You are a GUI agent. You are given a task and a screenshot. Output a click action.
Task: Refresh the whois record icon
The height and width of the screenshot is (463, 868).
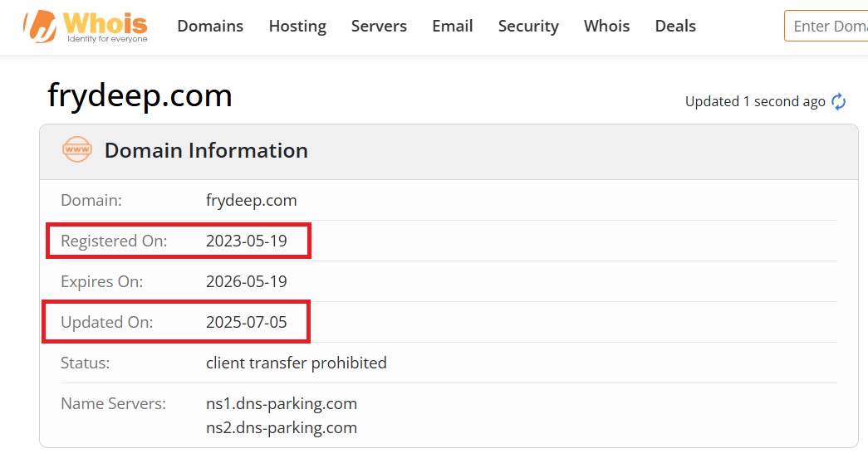tap(839, 101)
